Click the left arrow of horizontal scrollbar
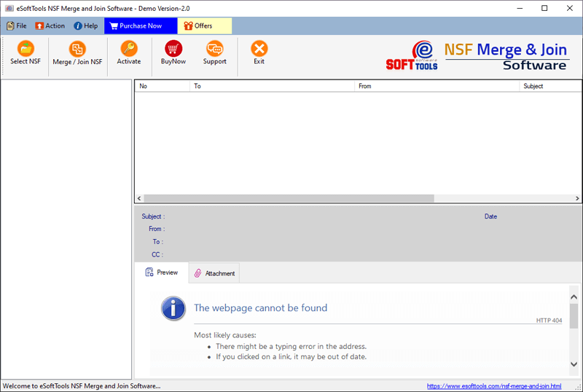583x392 pixels. click(139, 198)
